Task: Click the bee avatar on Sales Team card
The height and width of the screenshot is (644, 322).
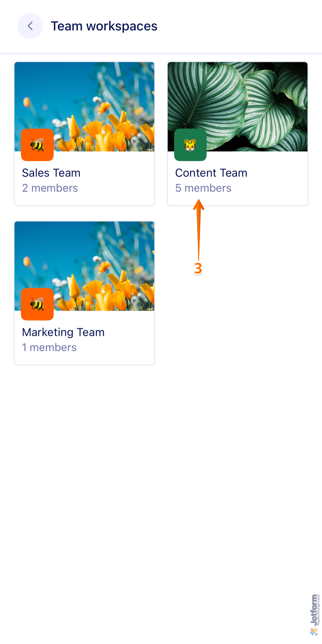Action: (x=37, y=145)
